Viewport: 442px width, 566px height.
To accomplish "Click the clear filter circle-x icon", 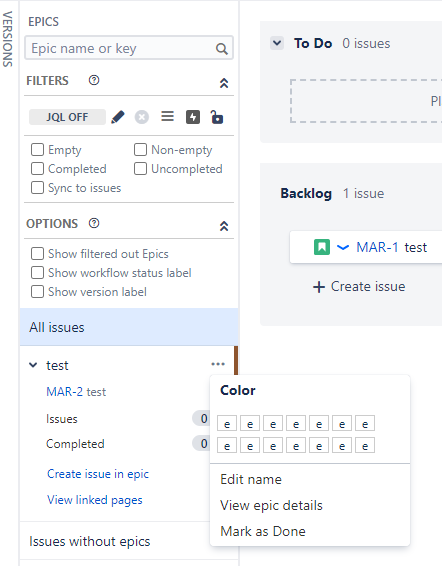I will [x=142, y=117].
